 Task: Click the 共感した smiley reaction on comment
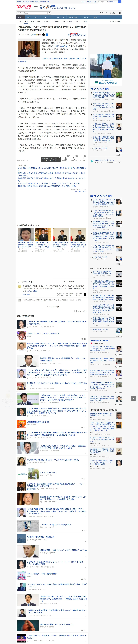click(60, 295)
